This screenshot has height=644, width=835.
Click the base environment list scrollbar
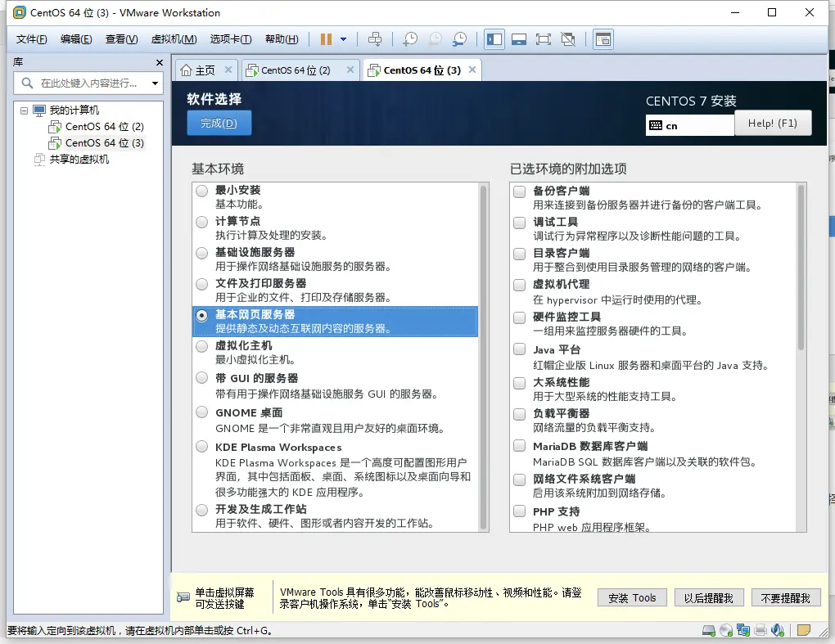tap(484, 357)
